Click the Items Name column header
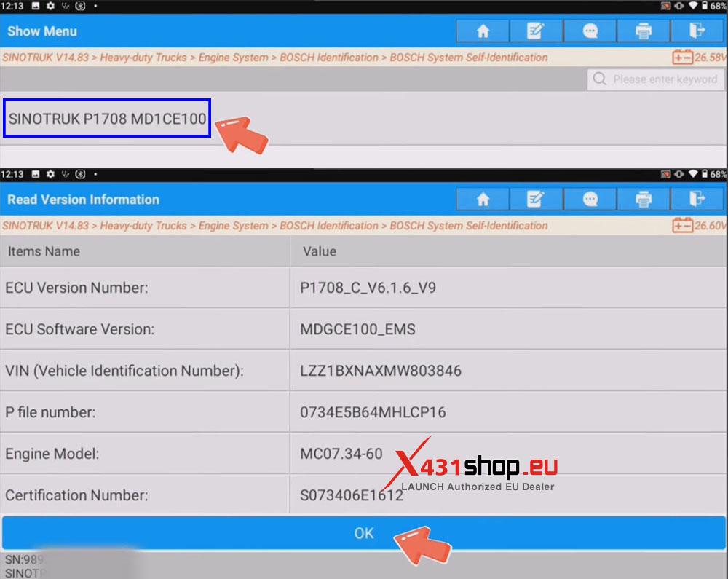The image size is (728, 579). (44, 251)
